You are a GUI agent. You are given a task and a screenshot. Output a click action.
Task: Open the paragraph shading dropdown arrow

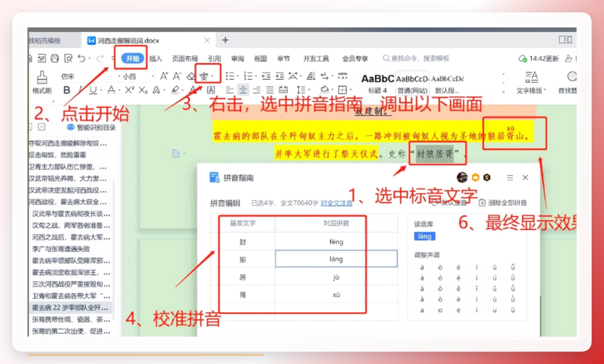tap(331, 90)
